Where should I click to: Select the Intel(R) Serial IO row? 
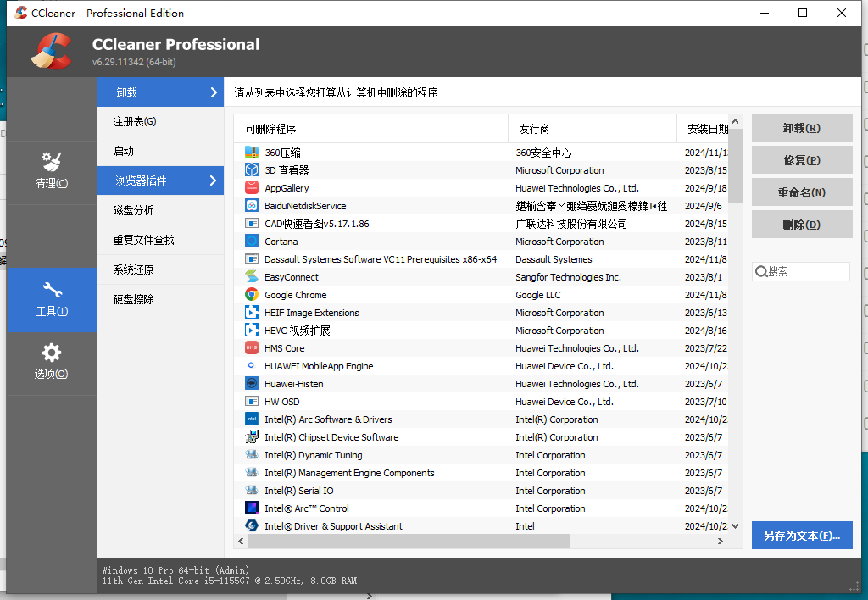point(481,491)
